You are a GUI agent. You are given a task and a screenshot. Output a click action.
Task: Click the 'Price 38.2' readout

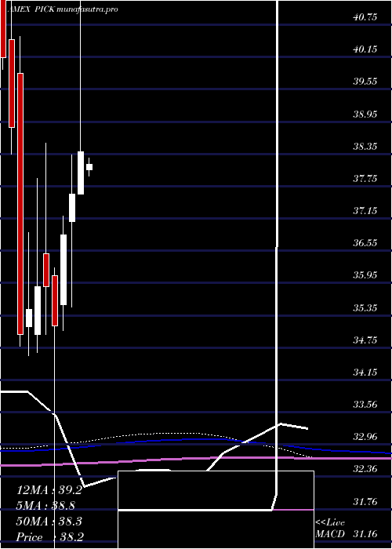(x=49, y=536)
